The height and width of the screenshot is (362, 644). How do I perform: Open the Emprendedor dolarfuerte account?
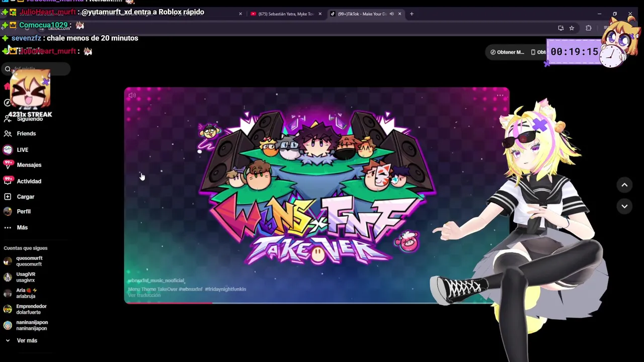coord(31,309)
